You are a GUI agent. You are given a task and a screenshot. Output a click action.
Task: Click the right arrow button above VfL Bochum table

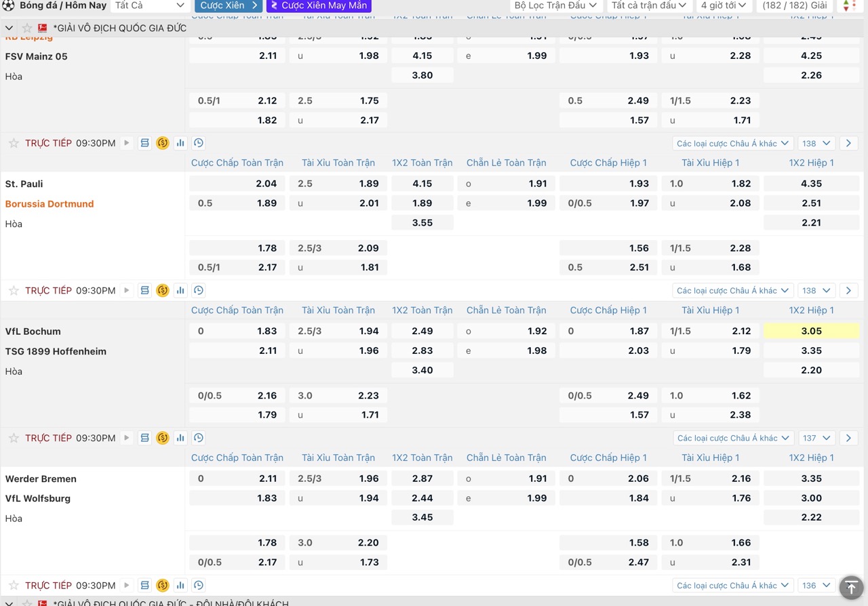[x=848, y=291]
